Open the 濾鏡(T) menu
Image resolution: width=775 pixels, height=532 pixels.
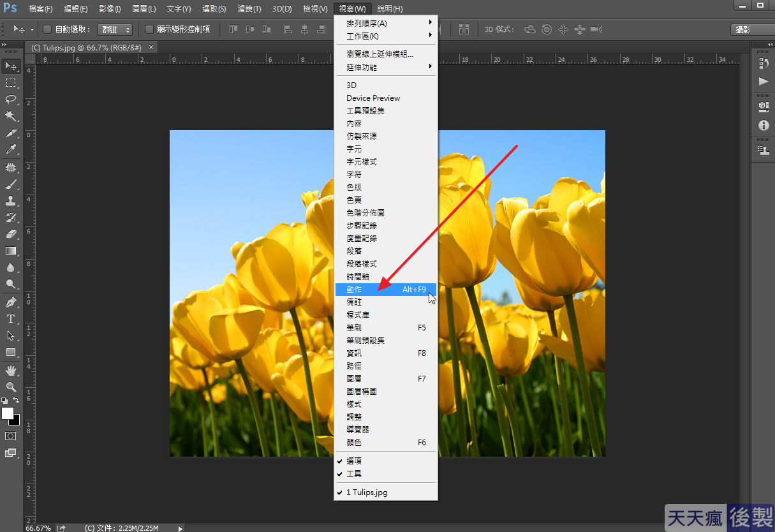click(x=248, y=9)
